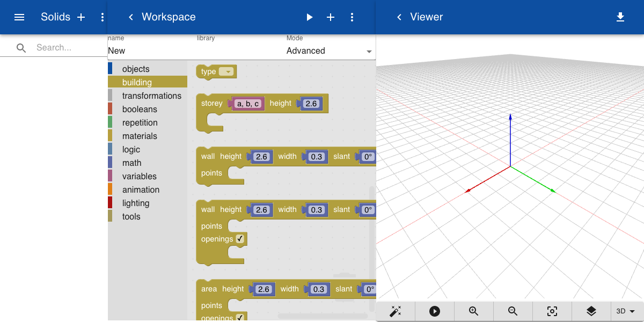The height and width of the screenshot is (322, 644).
Task: Edit the name field containing New
Action: pyautogui.click(x=152, y=51)
